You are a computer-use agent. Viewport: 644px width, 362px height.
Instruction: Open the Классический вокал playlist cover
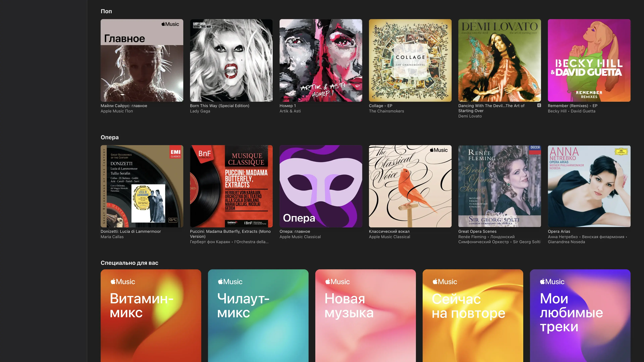(410, 186)
